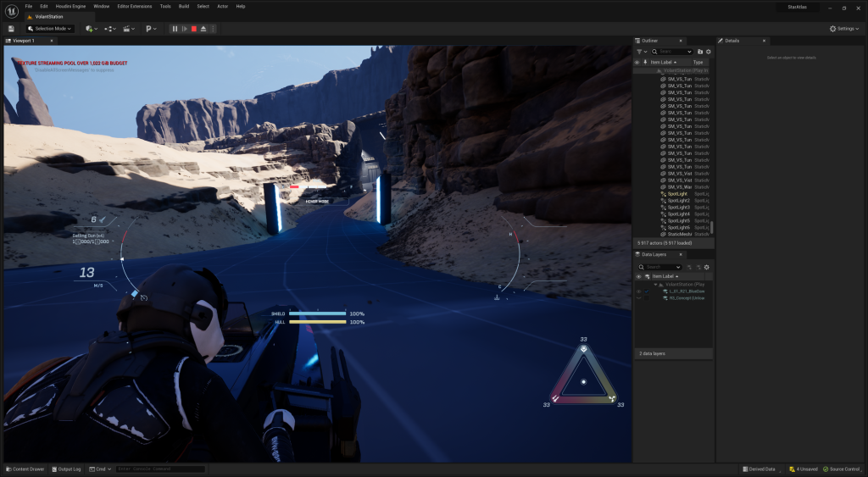Open the Help menu
Viewport: 868px width, 477px height.
[240, 6]
